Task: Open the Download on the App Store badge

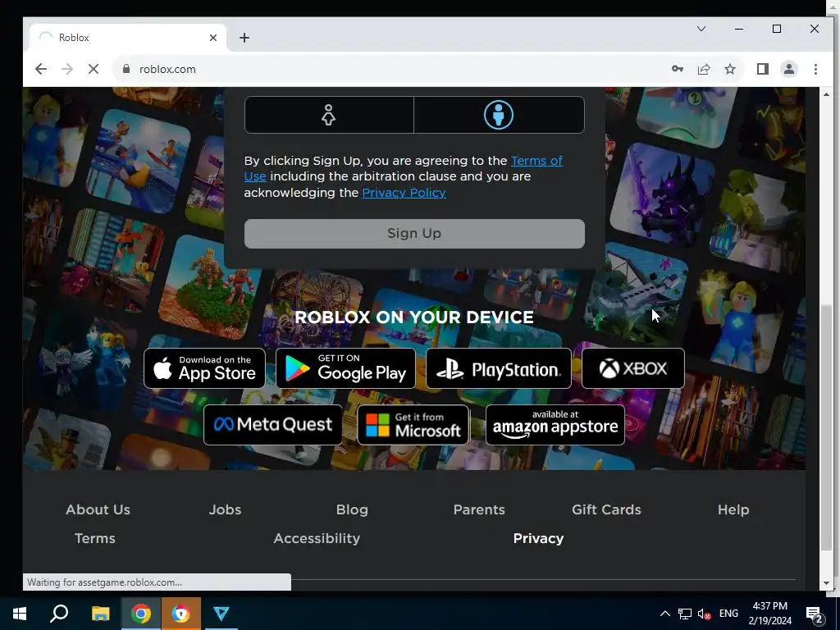Action: (x=204, y=368)
